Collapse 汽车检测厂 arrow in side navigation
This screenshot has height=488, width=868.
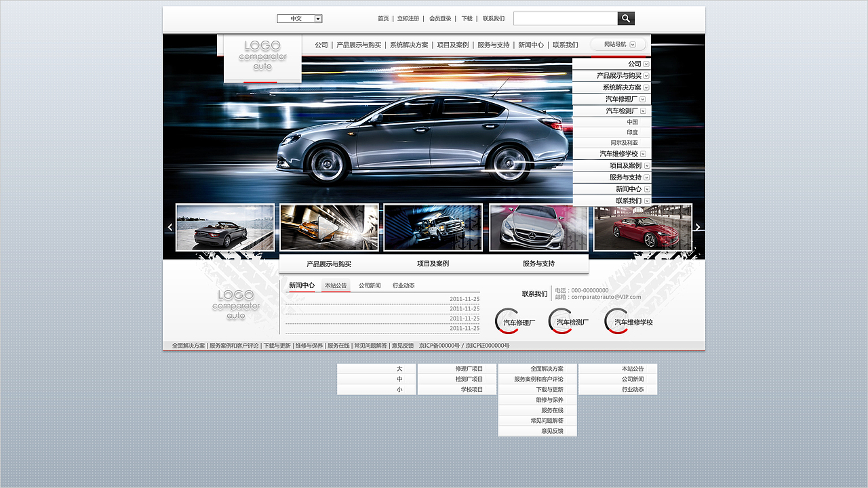[x=643, y=110]
